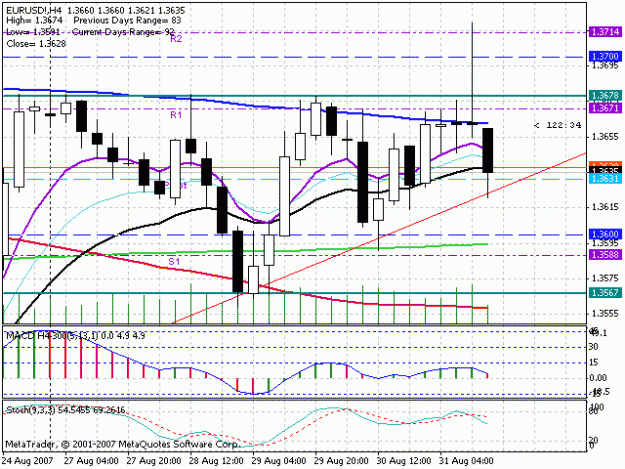
Task: Click the purple 1.3588 S1 price label
Action: (x=605, y=255)
